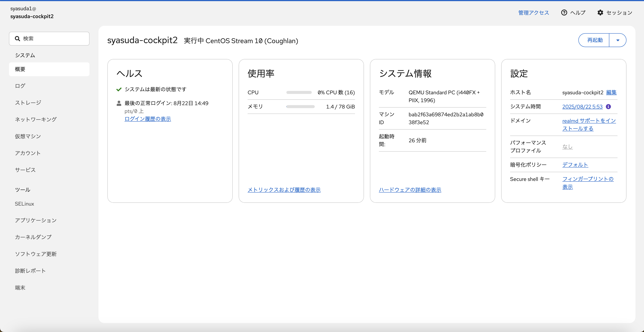Click the green system up-to-date checkmark

click(x=119, y=89)
